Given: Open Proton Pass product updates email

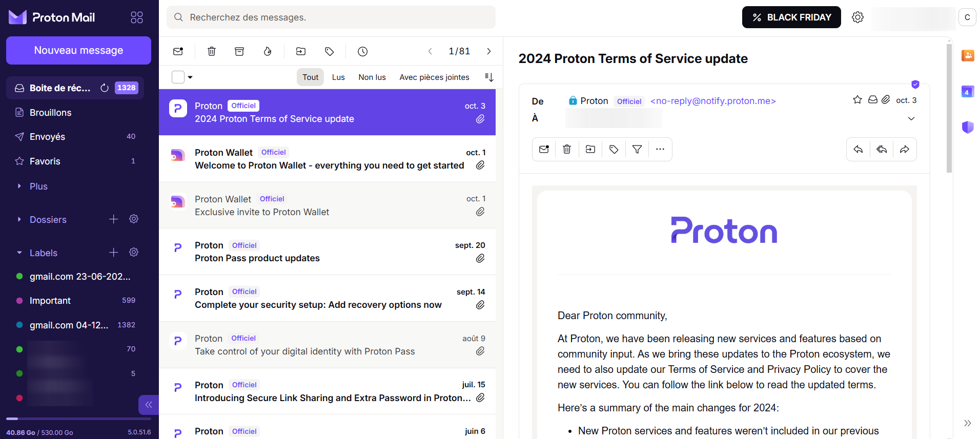Looking at the screenshot, I should pyautogui.click(x=327, y=252).
